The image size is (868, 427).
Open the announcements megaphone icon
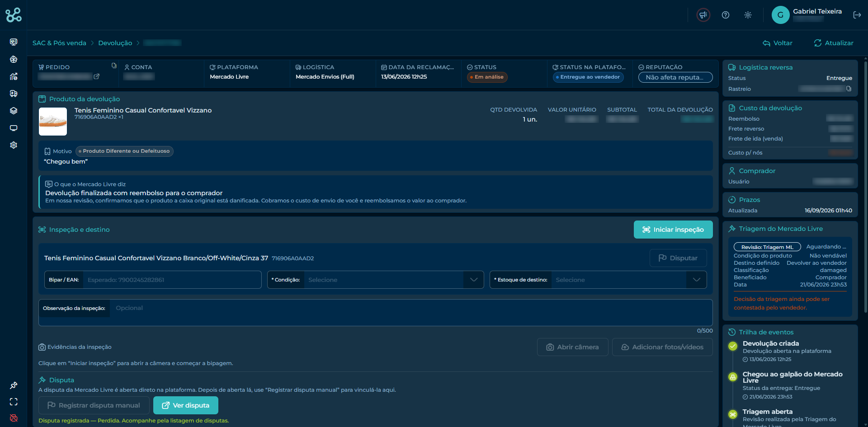coord(703,15)
